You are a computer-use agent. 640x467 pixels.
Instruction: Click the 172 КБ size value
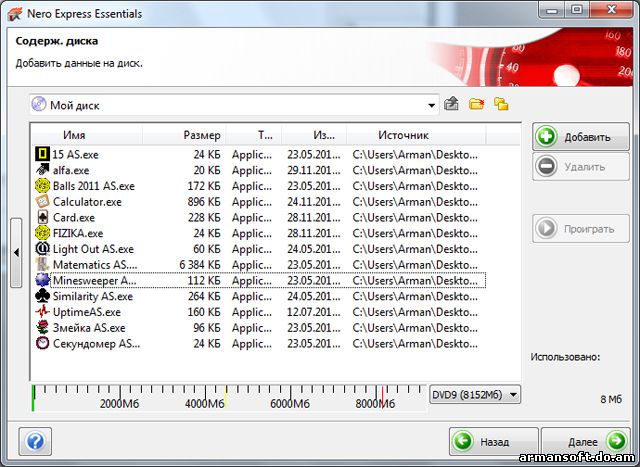click(204, 186)
